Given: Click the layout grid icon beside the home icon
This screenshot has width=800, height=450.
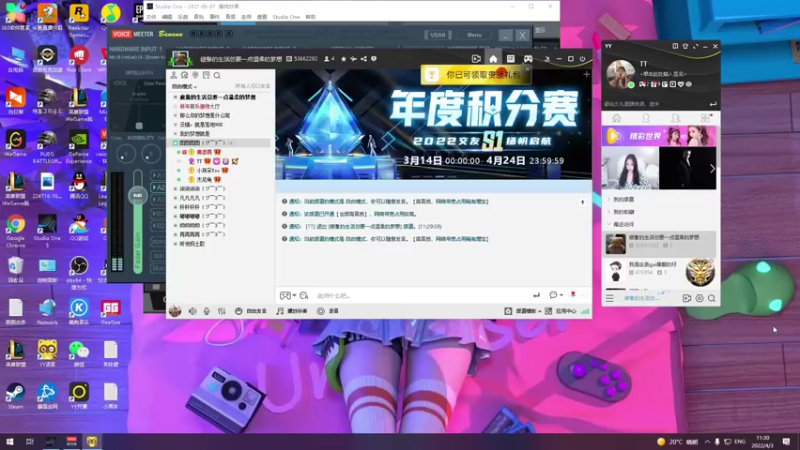Looking at the screenshot, I should pos(511,59).
